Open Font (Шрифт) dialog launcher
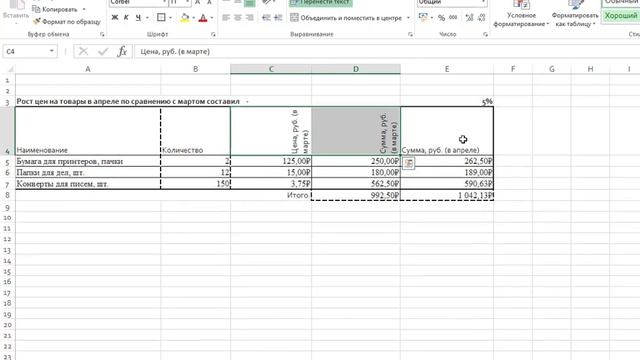This screenshot has height=360, width=640. (x=213, y=35)
